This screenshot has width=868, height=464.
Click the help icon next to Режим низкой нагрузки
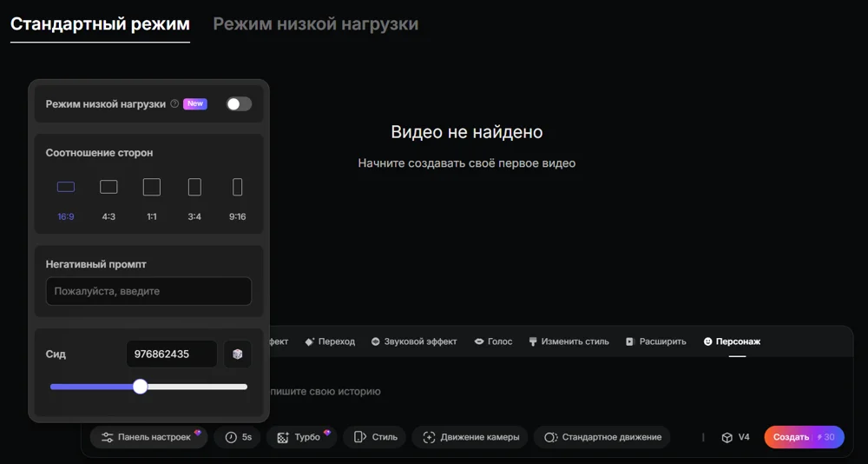pos(174,103)
